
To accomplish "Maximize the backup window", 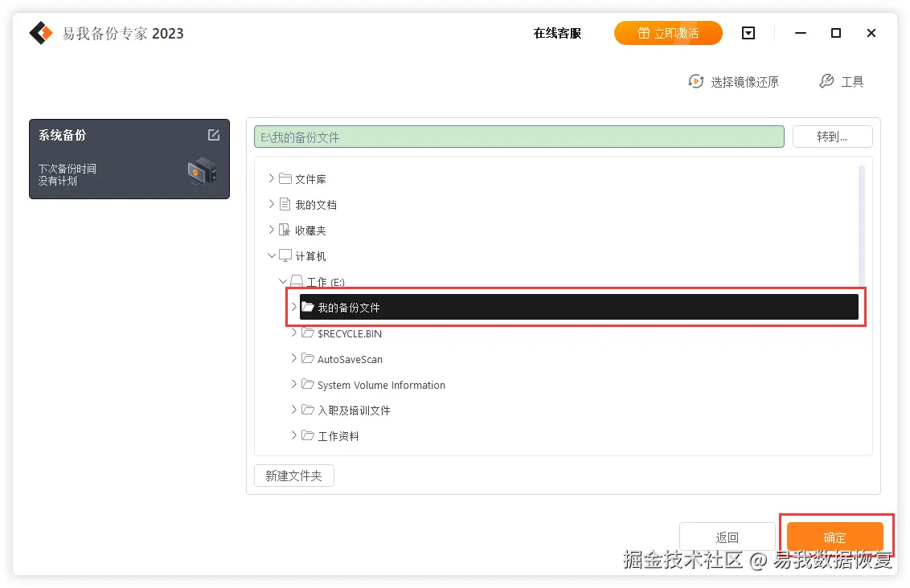I will tap(836, 33).
